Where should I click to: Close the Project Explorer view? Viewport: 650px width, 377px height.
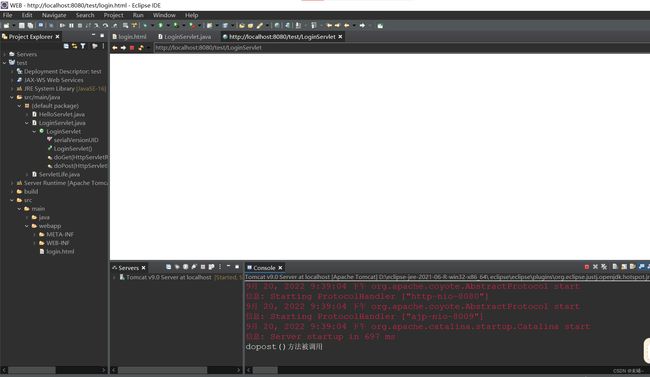(x=57, y=36)
